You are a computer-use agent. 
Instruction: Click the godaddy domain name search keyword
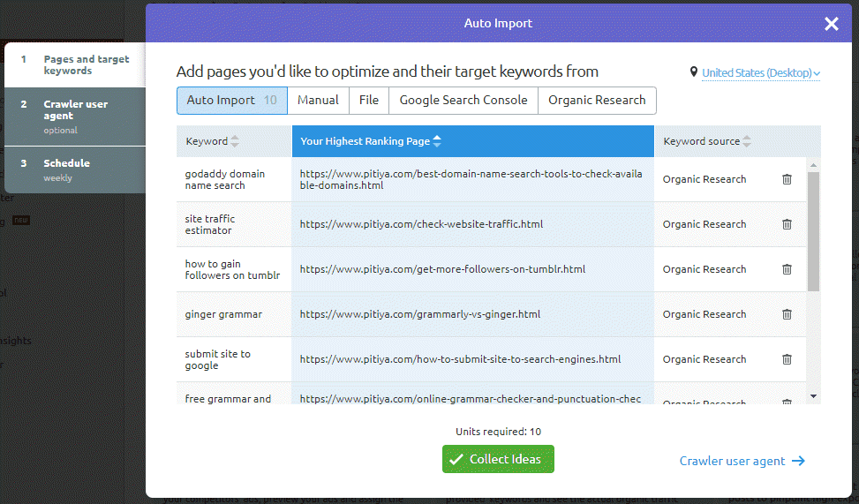(x=224, y=180)
